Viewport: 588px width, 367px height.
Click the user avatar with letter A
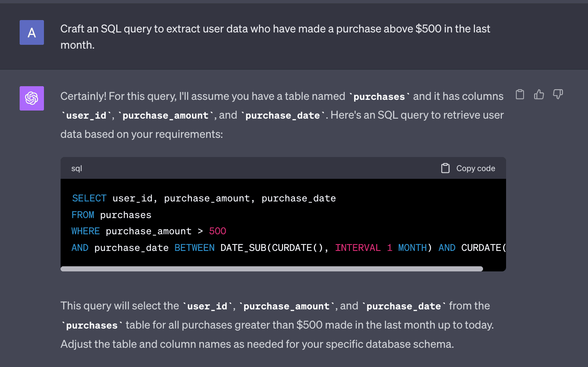tap(32, 32)
